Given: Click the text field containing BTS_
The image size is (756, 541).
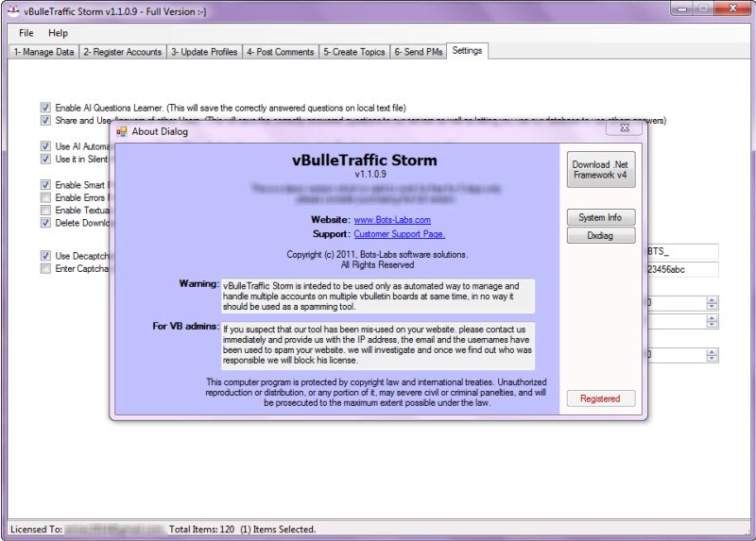Looking at the screenshot, I should coord(681,252).
